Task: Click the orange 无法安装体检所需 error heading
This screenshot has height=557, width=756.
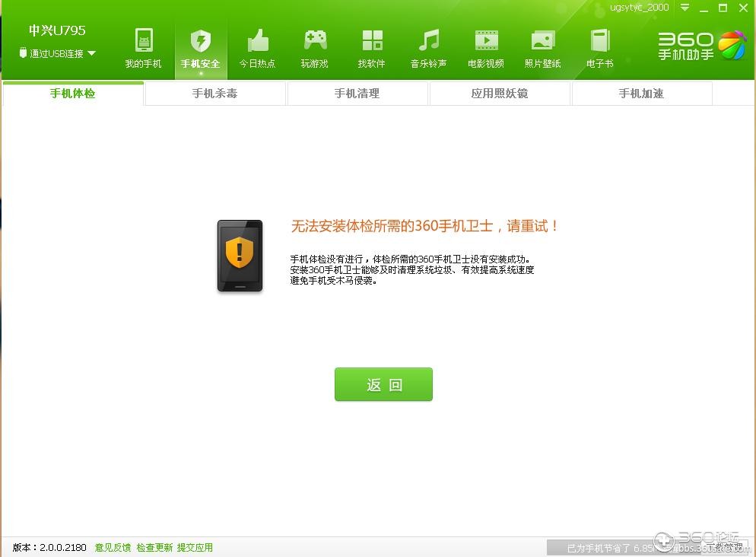Action: 424,226
